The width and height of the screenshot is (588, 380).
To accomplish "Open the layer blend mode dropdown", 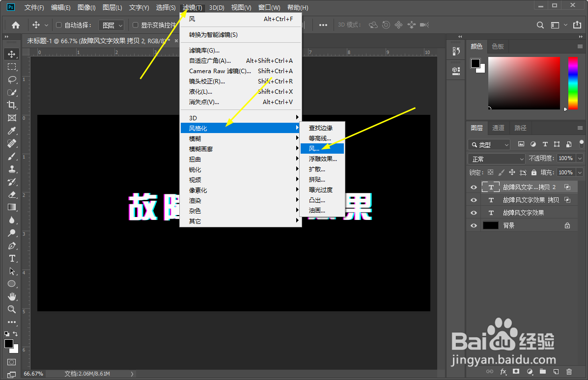I will point(496,158).
